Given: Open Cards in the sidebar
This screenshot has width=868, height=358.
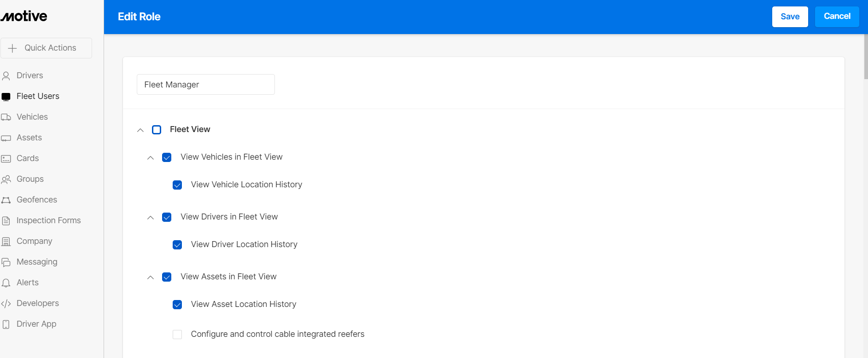Looking at the screenshot, I should point(28,158).
